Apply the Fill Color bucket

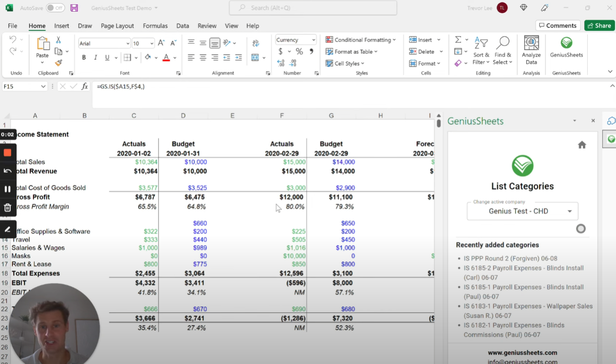pos(148,58)
